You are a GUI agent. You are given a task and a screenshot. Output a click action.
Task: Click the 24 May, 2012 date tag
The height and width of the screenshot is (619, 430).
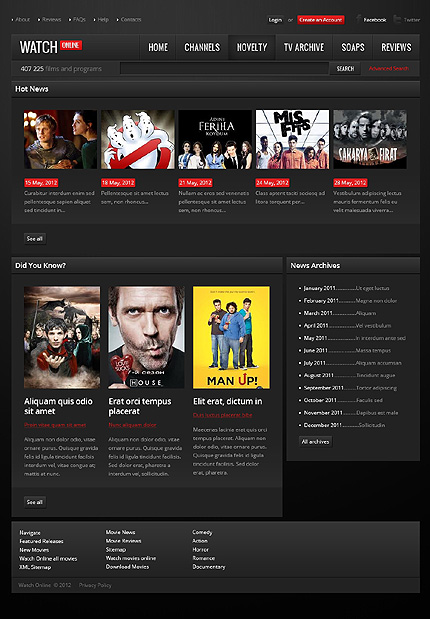(x=272, y=183)
